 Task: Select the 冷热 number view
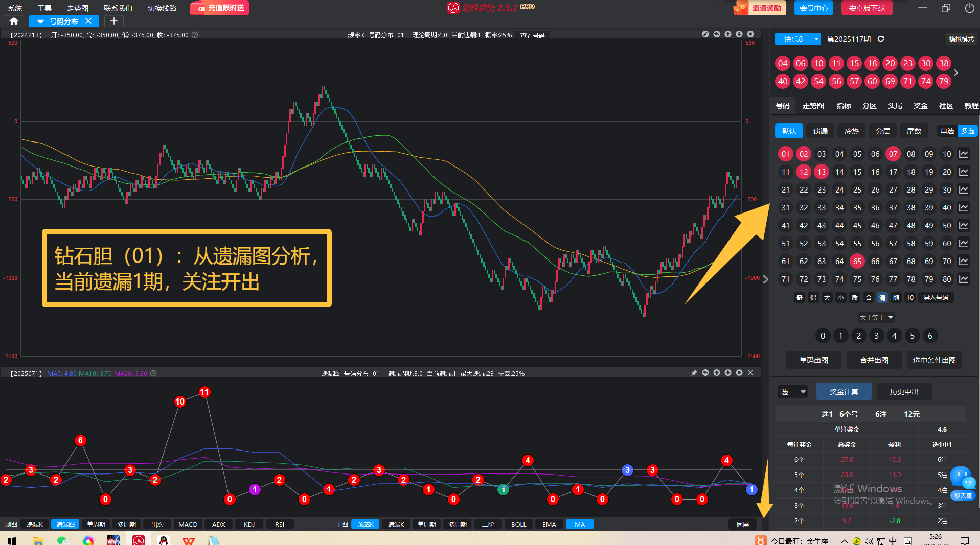coord(852,131)
